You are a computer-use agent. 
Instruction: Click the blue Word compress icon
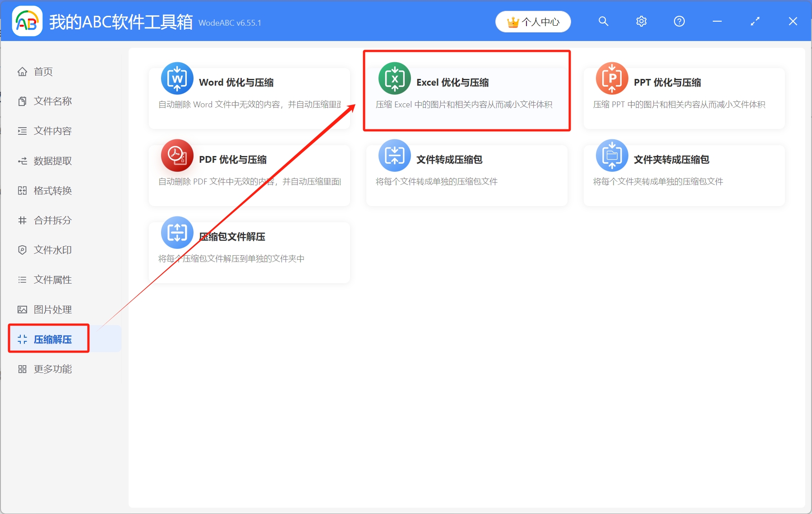click(177, 78)
